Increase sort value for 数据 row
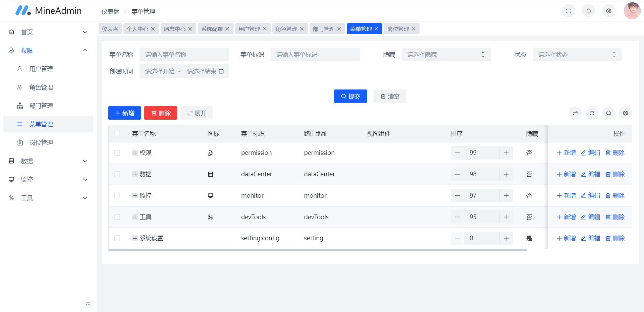This screenshot has height=312, width=644. (506, 174)
